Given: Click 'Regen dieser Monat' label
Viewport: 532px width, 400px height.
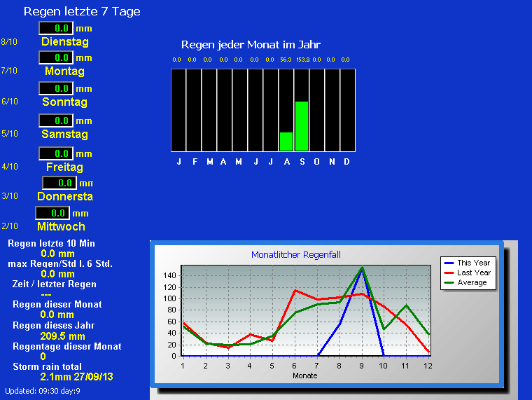Looking at the screenshot, I should pyautogui.click(x=57, y=305).
